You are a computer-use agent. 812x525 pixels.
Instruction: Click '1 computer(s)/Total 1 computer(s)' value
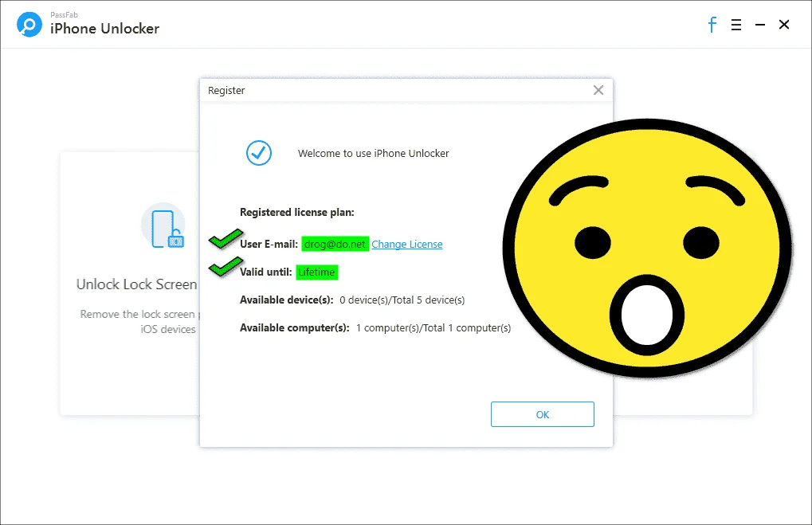point(433,327)
